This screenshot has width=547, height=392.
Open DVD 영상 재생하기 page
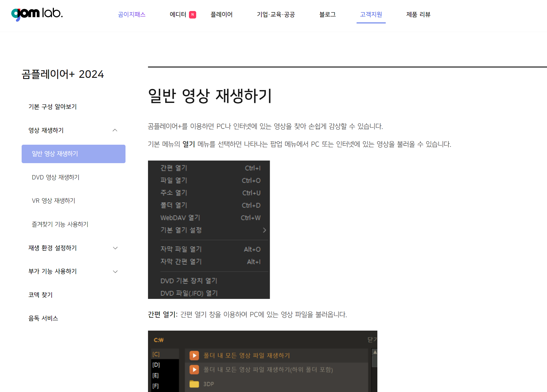pos(56,177)
